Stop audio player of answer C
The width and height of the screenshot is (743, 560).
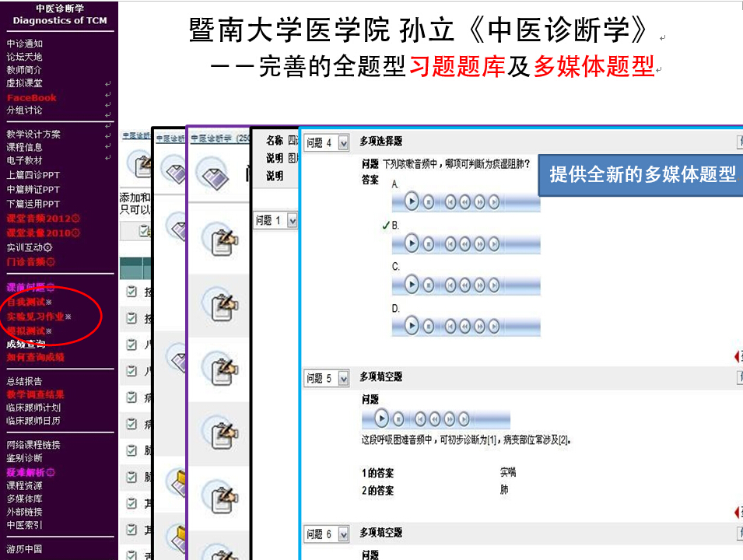[x=429, y=285]
